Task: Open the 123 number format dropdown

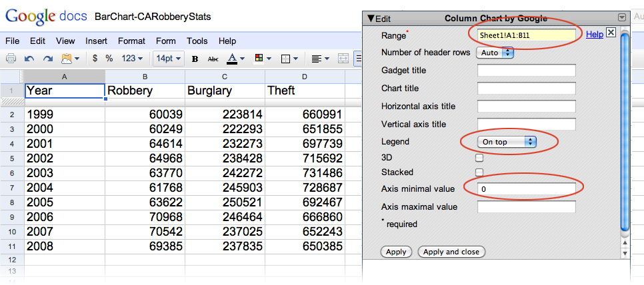Action: pyautogui.click(x=132, y=59)
